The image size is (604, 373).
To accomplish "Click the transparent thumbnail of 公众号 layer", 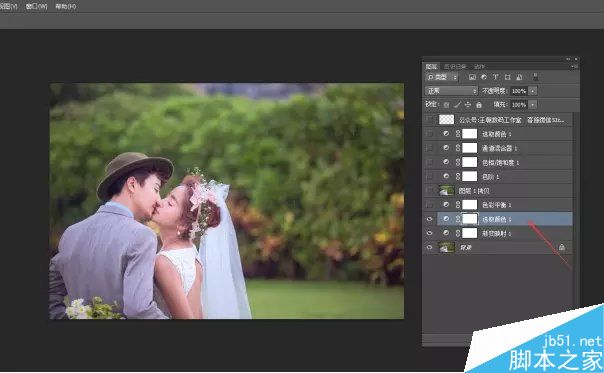I will click(446, 119).
